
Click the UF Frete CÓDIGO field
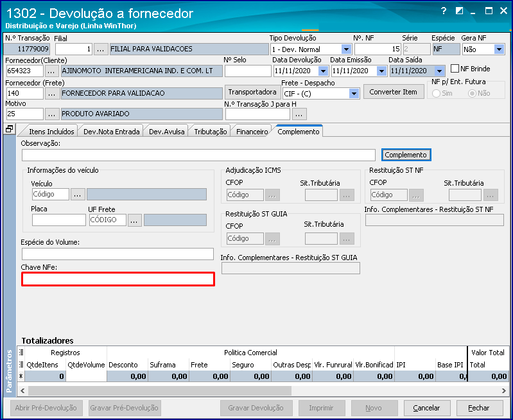(x=108, y=220)
